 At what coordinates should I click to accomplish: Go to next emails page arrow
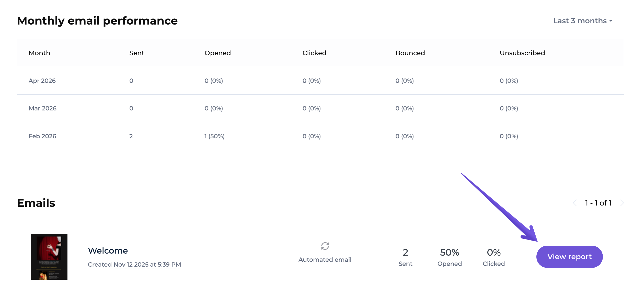(x=622, y=203)
